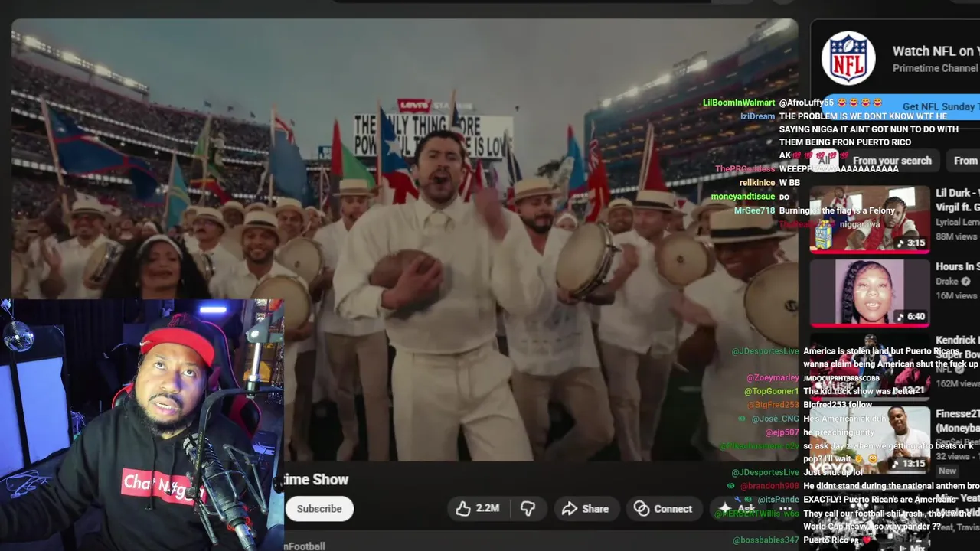Click chat username @Zoeymarley
Image resolution: width=980 pixels, height=551 pixels.
(x=773, y=377)
